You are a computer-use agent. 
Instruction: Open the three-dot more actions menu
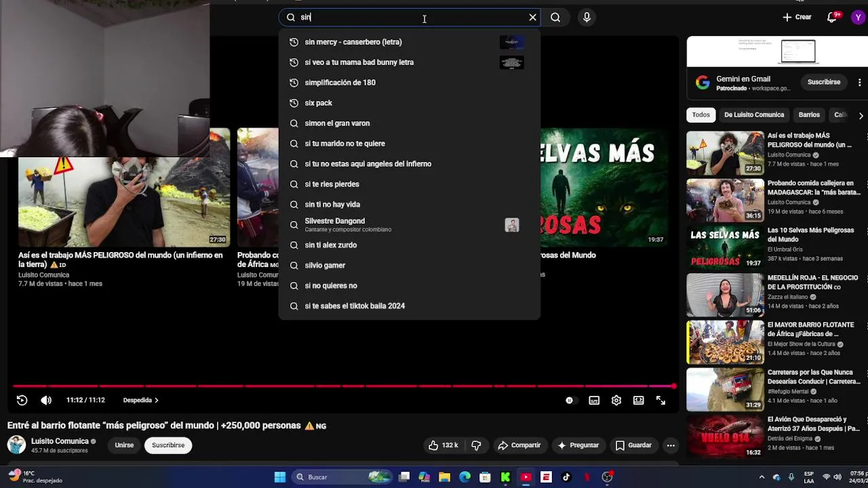click(x=671, y=445)
